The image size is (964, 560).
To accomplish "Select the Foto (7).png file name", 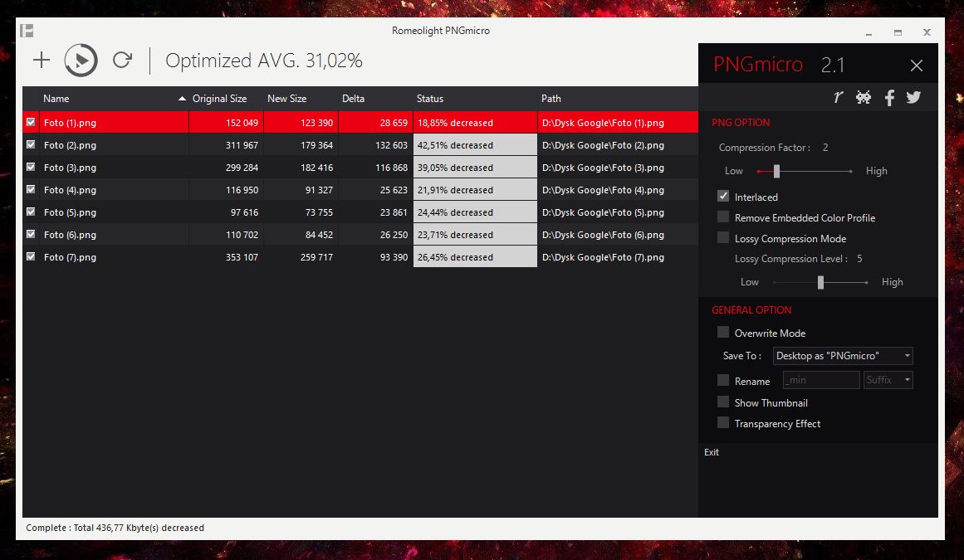I will click(70, 257).
